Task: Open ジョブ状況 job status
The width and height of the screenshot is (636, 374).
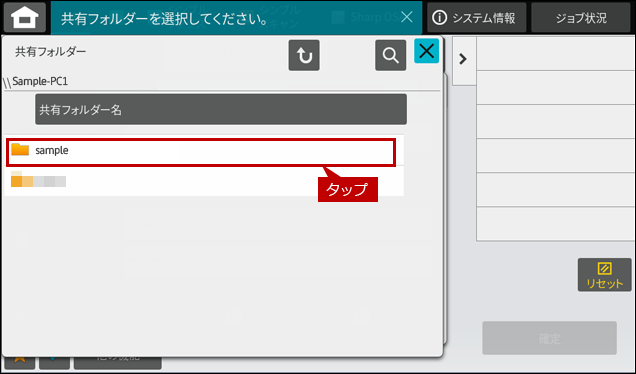Action: point(581,17)
